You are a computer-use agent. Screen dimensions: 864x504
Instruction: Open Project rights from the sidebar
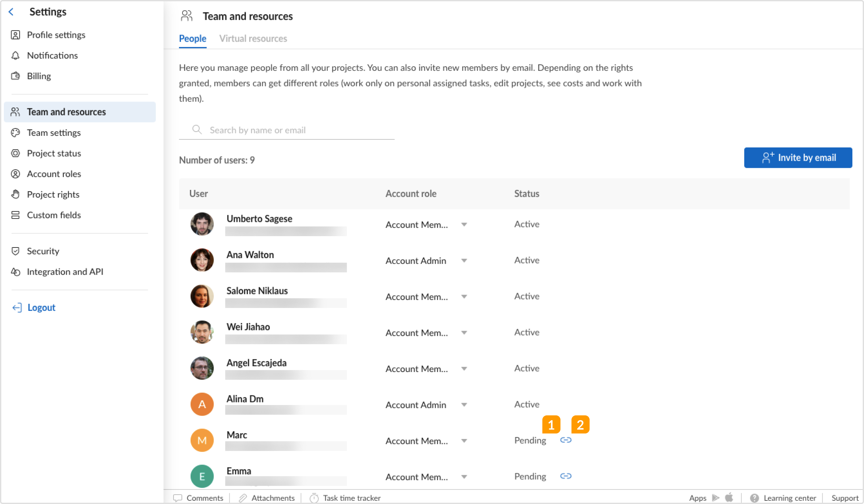pyautogui.click(x=53, y=194)
